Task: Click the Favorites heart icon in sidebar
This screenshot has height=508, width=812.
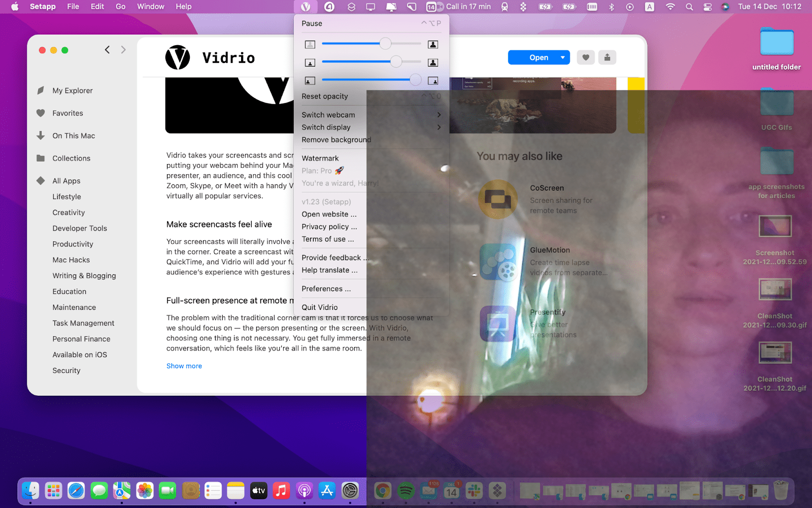Action: coord(41,113)
